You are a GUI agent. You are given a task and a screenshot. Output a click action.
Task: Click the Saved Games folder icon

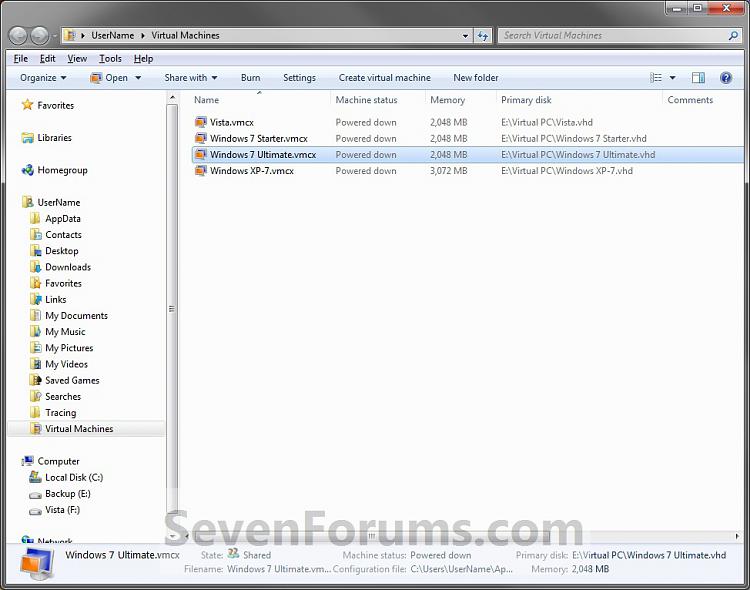(35, 380)
